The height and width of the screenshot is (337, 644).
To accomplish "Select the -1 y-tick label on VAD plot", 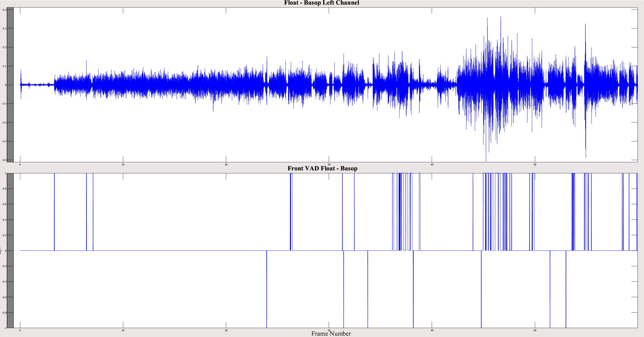I will [5, 328].
